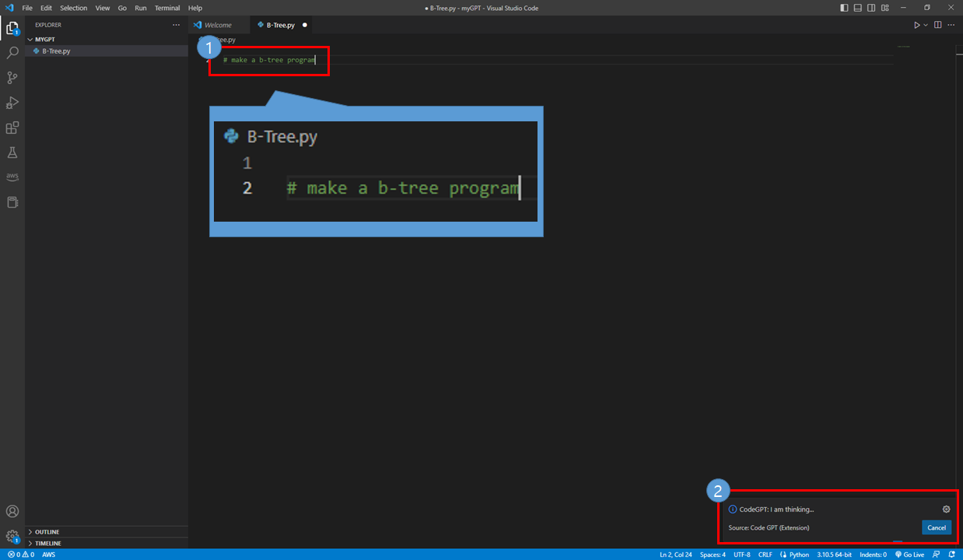Open the run options dropdown arrow
This screenshot has width=963, height=560.
pyautogui.click(x=926, y=25)
